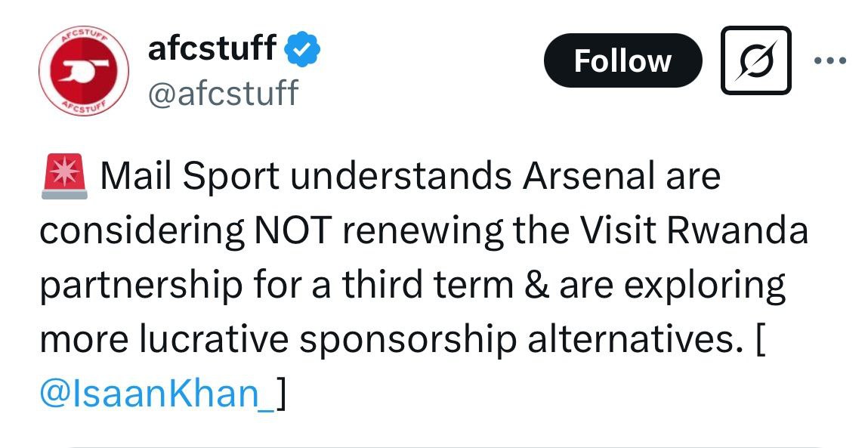Open Grok explain-this-post icon
The image size is (868, 448).
(x=755, y=60)
